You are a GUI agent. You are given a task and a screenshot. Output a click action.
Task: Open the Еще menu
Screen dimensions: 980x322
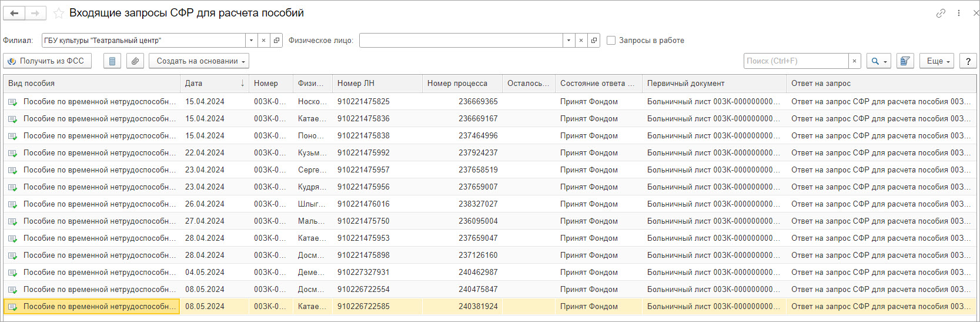point(938,61)
